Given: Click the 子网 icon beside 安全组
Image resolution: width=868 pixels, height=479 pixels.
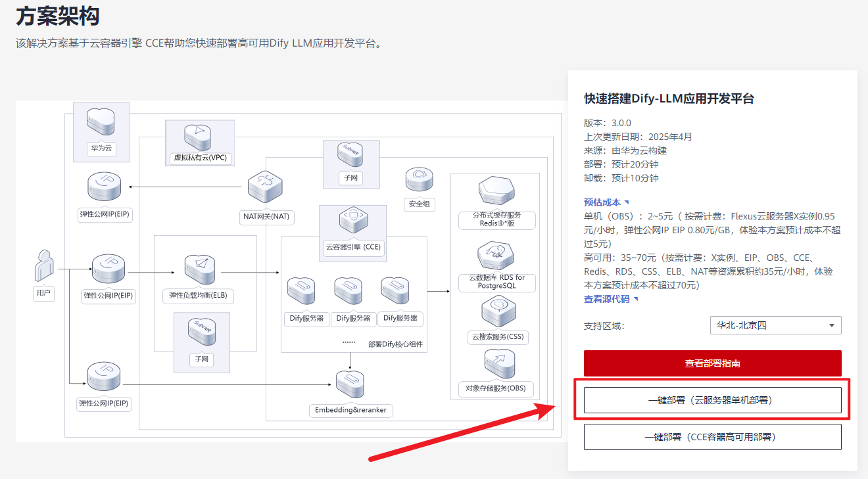Looking at the screenshot, I should [x=350, y=154].
